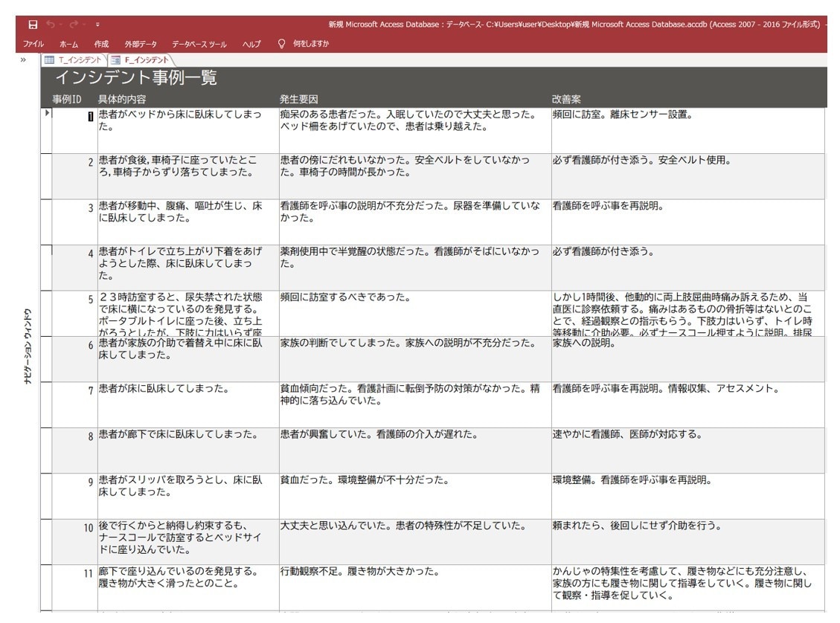Click the 何をしますか search field
Screen dimensions: 840x623
(311, 44)
